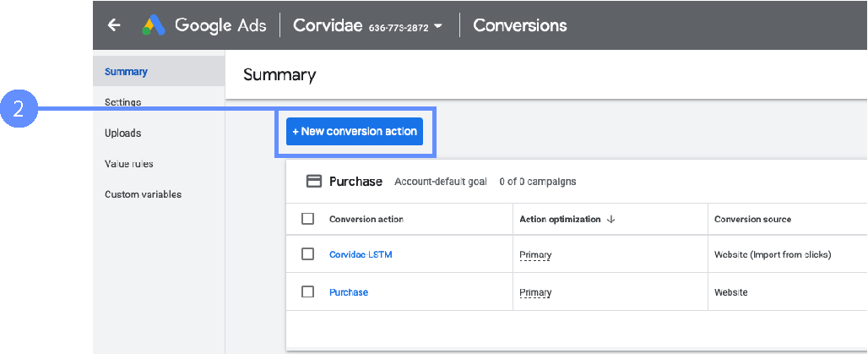Click the step 2 callout marker
Image resolution: width=868 pixels, height=354 pixels.
click(x=18, y=110)
